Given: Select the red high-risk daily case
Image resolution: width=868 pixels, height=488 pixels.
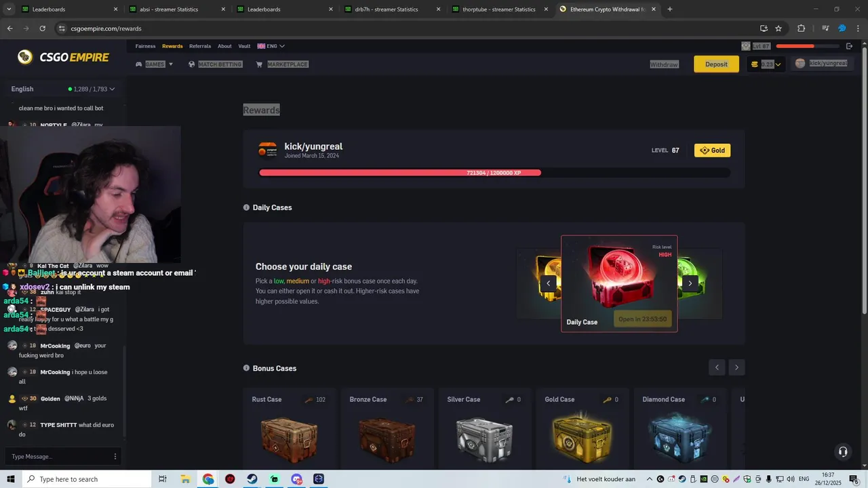Looking at the screenshot, I should click(619, 283).
